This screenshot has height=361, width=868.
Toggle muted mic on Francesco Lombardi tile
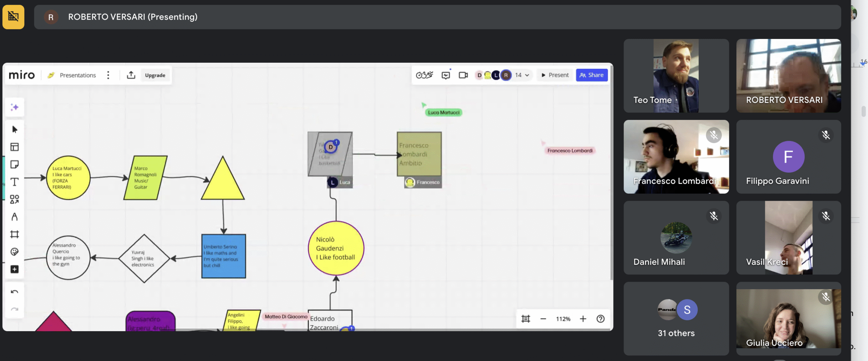713,135
